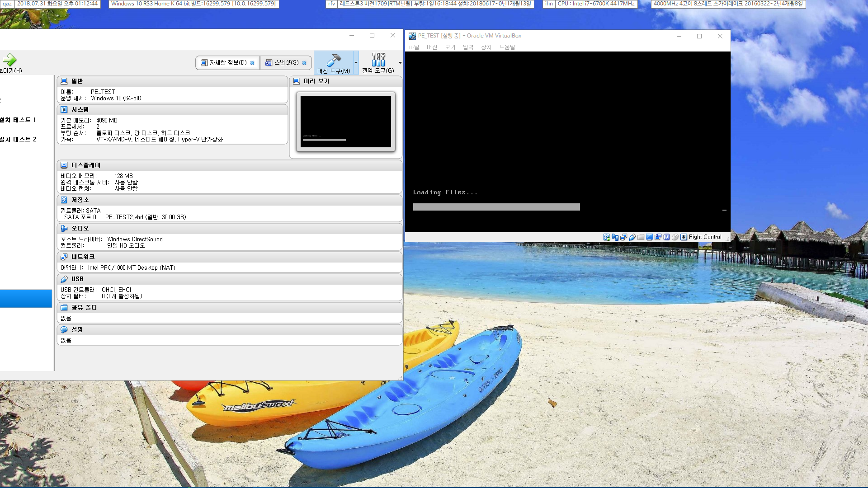Viewport: 868px width, 488px height.
Task: Click the date and time widget at top-left
Action: [x=57, y=4]
